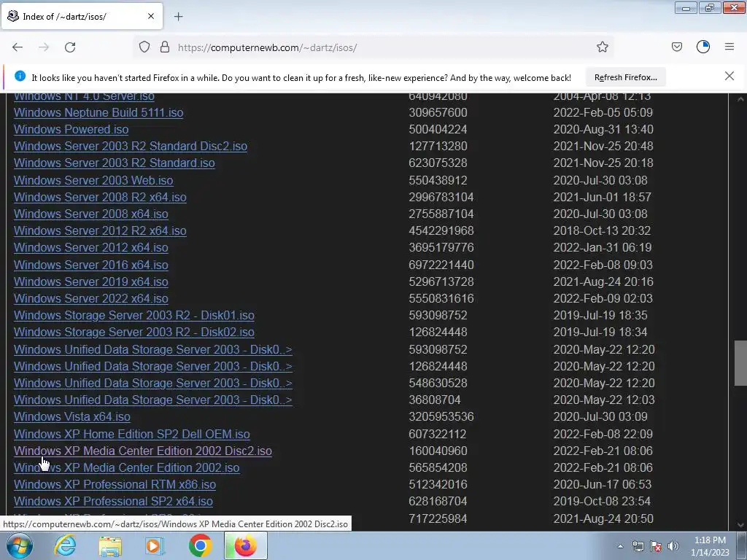The image size is (747, 560).
Task: Open the tracking protection shield
Action: point(144,47)
